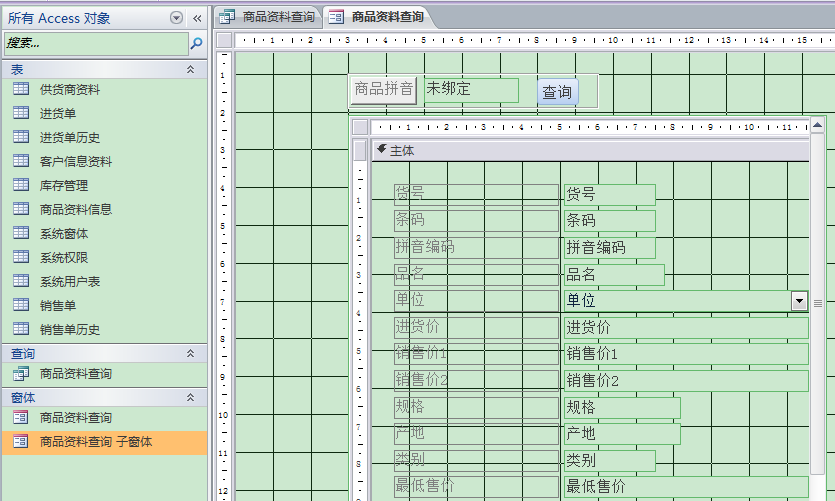This screenshot has height=501, width=835.
Task: Click the 系统权限 table icon
Action: pyautogui.click(x=21, y=257)
